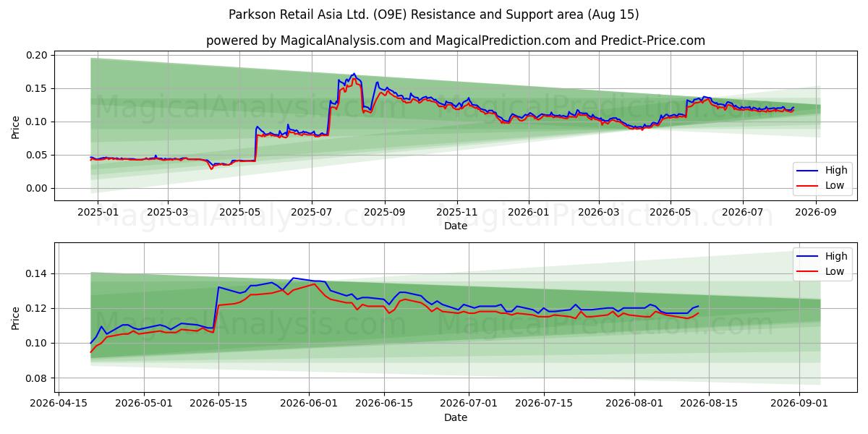The image size is (868, 434).
Task: Click the 2026-04-15 tick label
Action: (59, 404)
